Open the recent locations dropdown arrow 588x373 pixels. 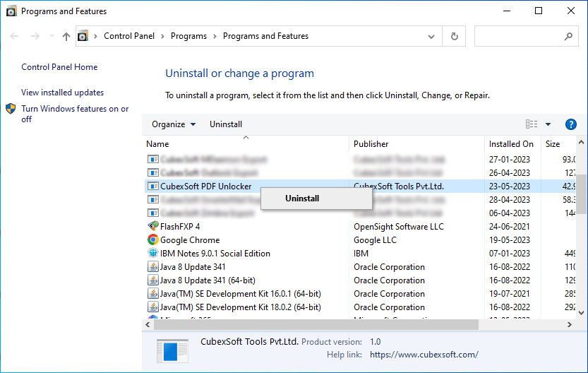[x=52, y=36]
